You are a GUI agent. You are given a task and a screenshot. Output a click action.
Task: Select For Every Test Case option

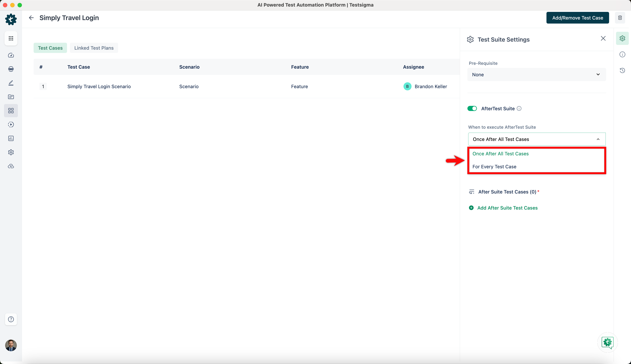[494, 167]
